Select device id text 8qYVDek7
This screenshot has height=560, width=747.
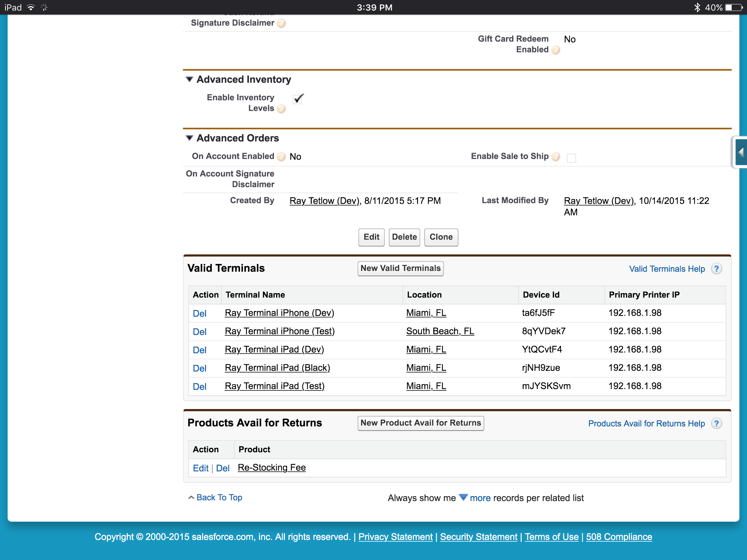click(544, 331)
